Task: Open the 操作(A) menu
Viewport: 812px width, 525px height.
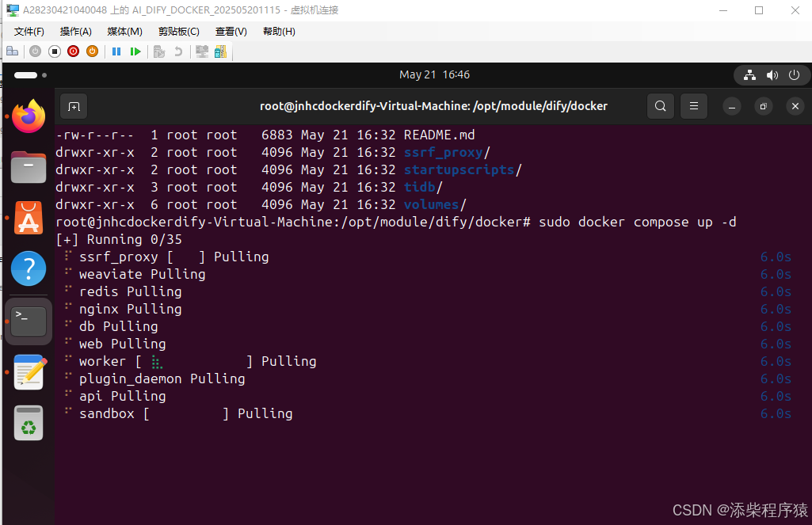Action: point(75,32)
